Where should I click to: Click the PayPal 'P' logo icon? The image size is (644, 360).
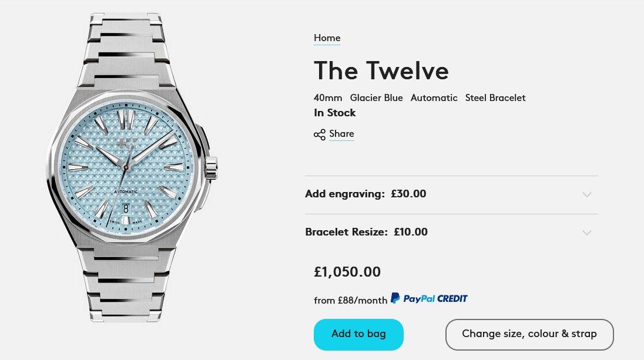[395, 298]
